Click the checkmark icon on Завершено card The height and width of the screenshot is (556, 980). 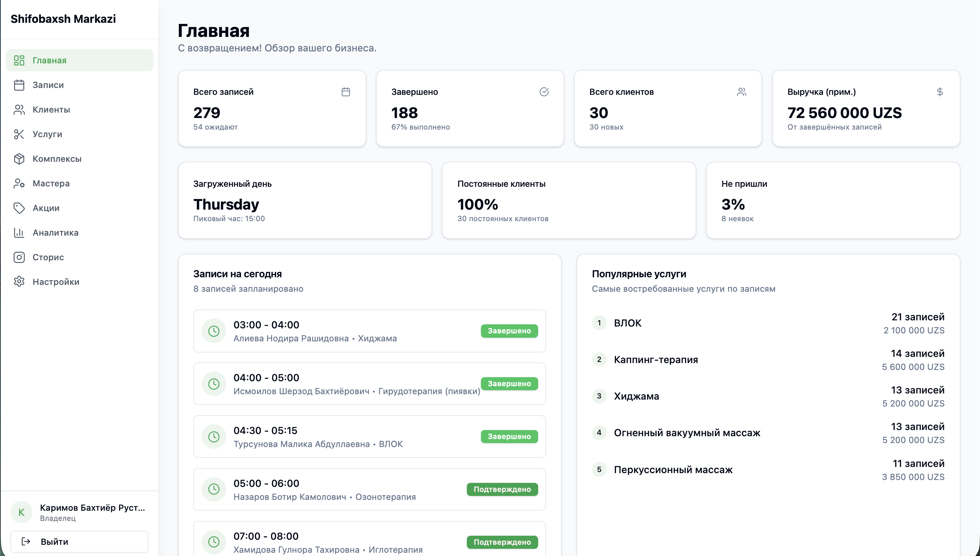544,92
